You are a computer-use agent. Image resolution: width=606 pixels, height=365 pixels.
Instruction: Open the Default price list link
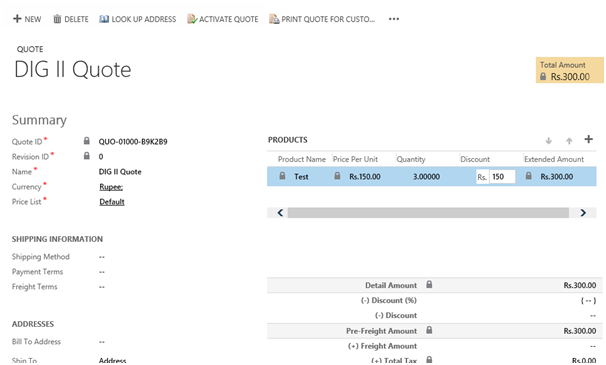point(112,202)
